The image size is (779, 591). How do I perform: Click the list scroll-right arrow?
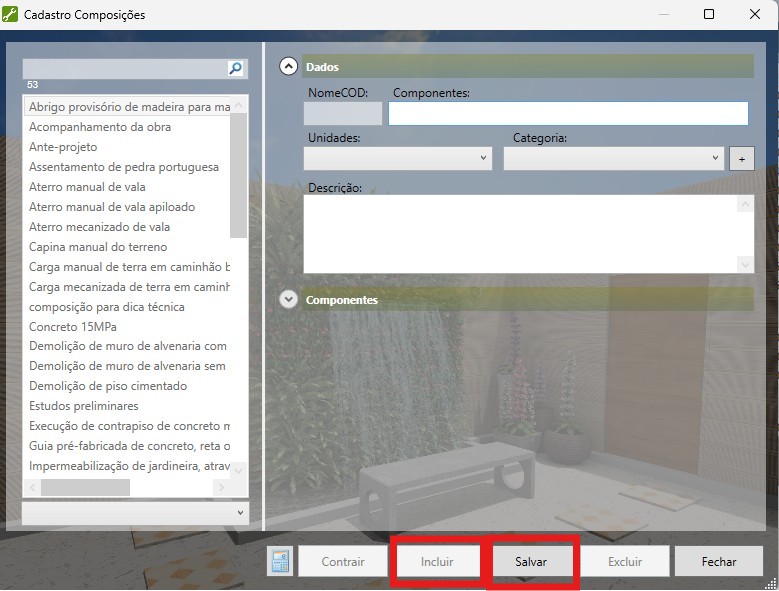coord(222,487)
